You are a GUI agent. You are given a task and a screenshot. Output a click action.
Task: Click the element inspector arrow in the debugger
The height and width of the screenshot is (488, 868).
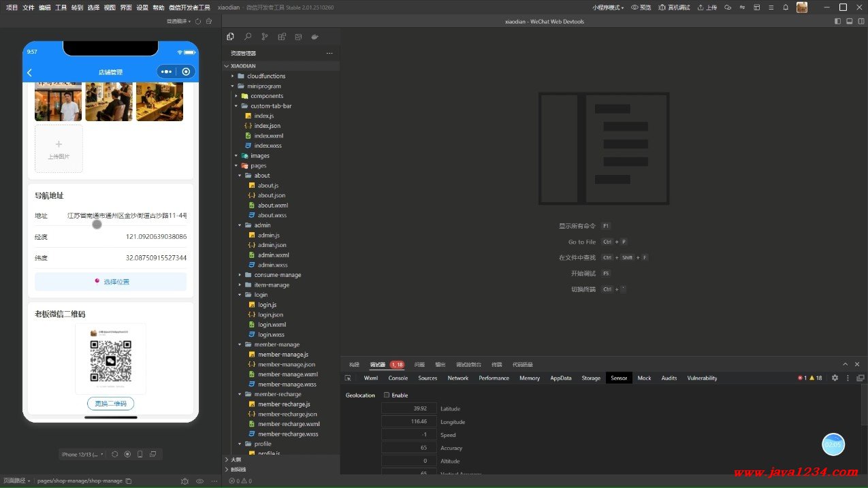coord(348,378)
